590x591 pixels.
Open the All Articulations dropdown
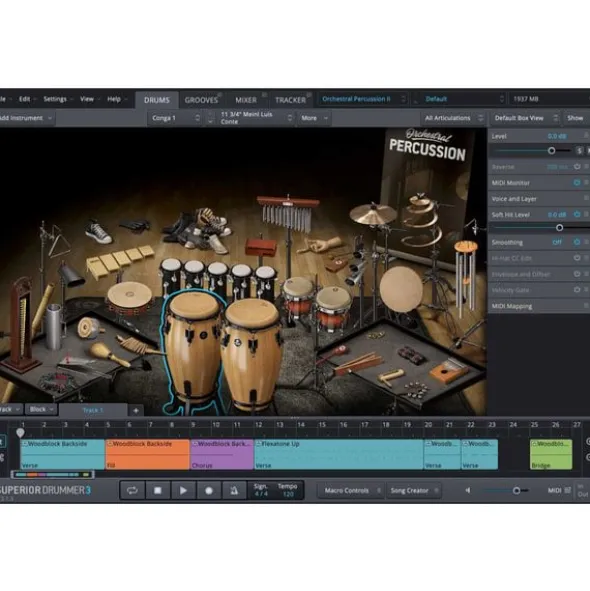(454, 118)
